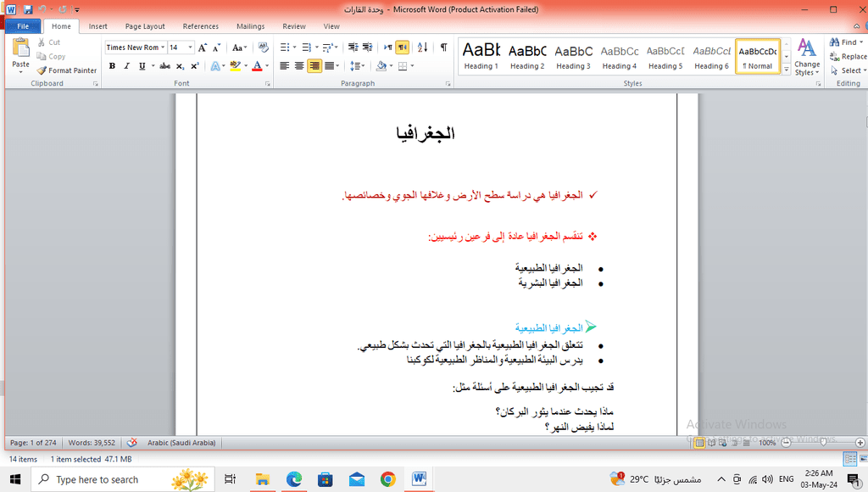
Task: Click the Find binoculars icon
Action: [x=834, y=42]
